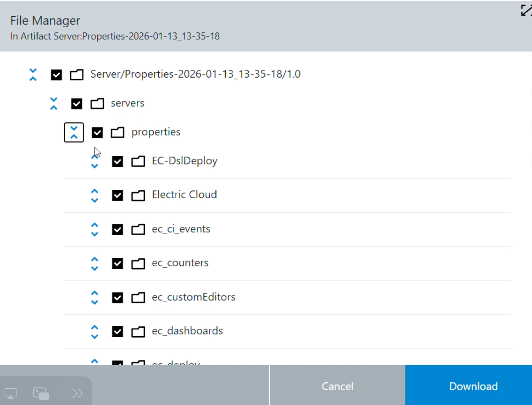The image size is (532, 405).
Task: Click the picture-in-picture icon in bottom toolbar
Action: point(41,393)
